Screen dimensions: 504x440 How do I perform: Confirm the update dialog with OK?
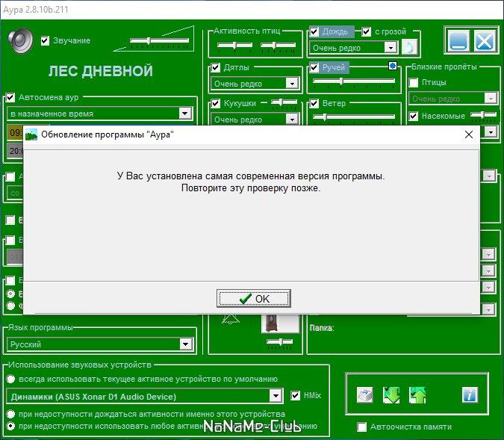click(x=254, y=299)
